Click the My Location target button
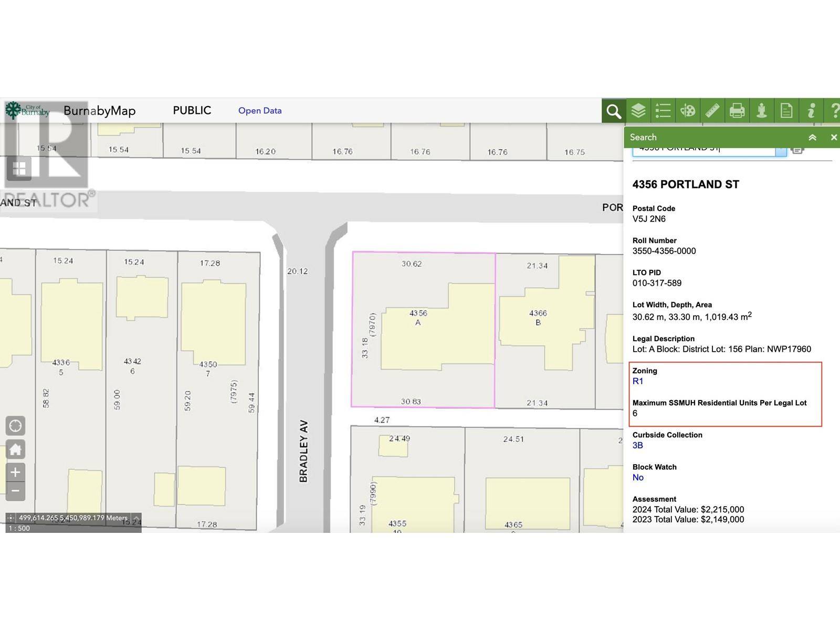This screenshot has width=840, height=630. (15, 426)
